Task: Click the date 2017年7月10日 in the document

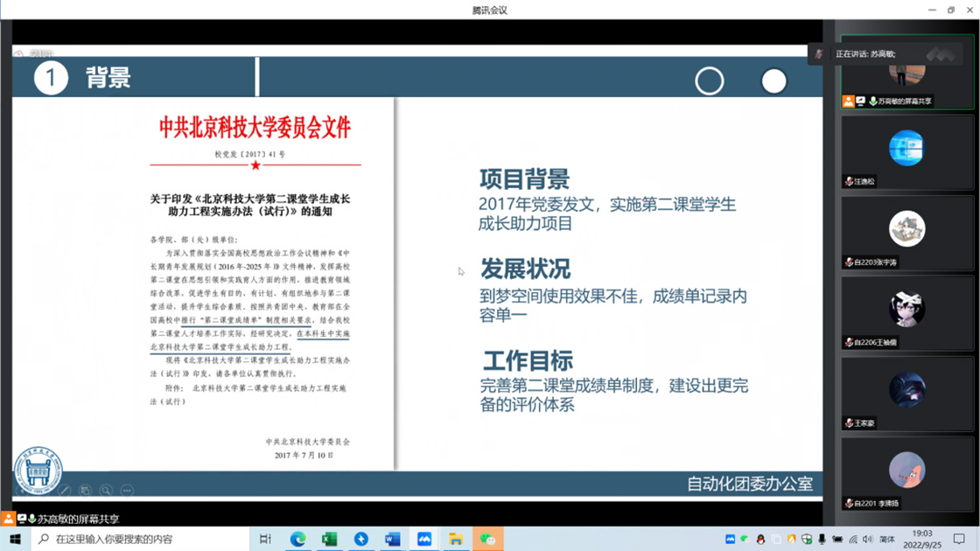Action: pyautogui.click(x=304, y=456)
